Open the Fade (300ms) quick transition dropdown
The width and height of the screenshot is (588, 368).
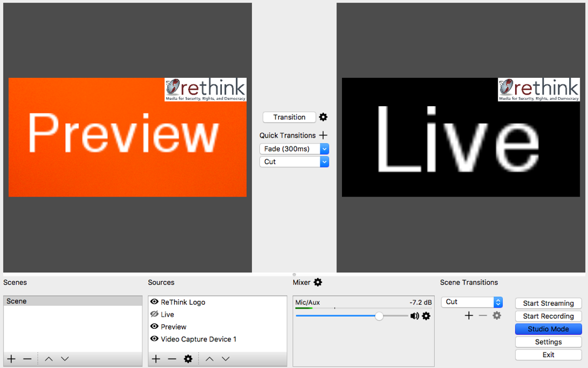point(294,148)
